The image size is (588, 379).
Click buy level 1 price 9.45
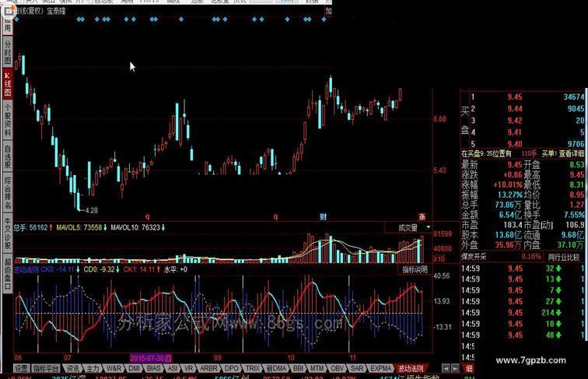[515, 97]
